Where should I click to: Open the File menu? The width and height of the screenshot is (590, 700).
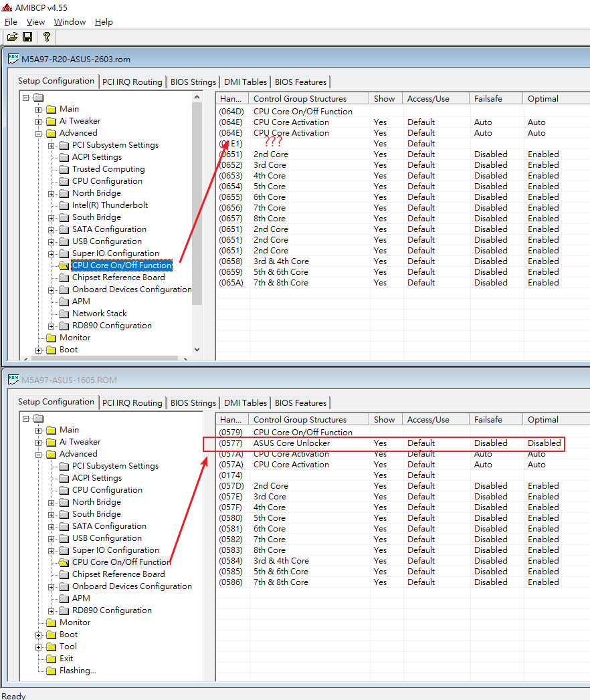click(11, 22)
